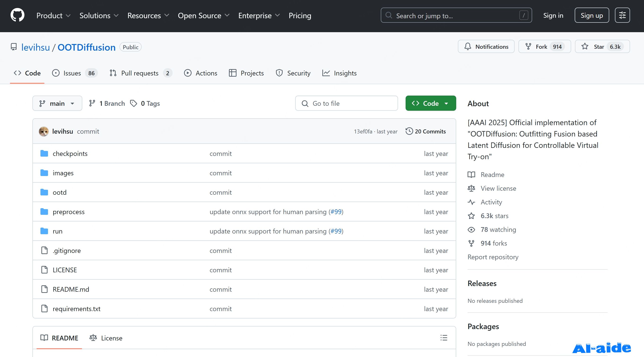
Task: Click the levihsu avatar thumbnail
Action: 44,131
